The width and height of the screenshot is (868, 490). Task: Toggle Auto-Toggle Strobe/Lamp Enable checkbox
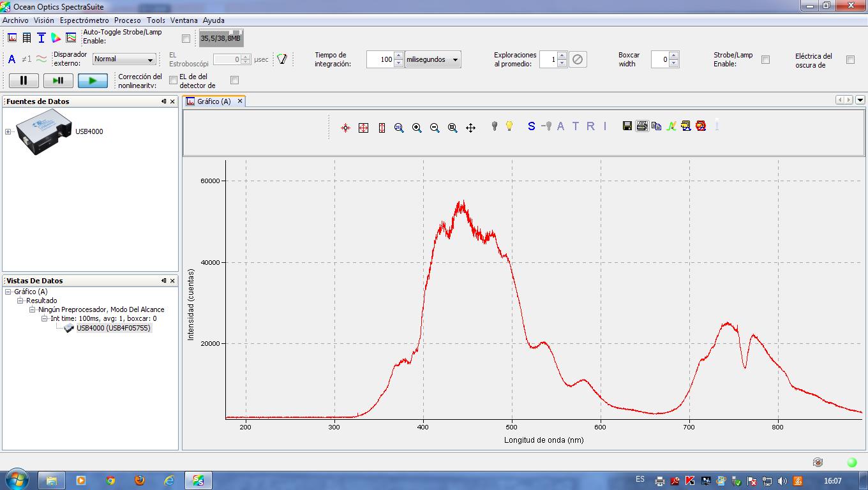[x=186, y=39]
